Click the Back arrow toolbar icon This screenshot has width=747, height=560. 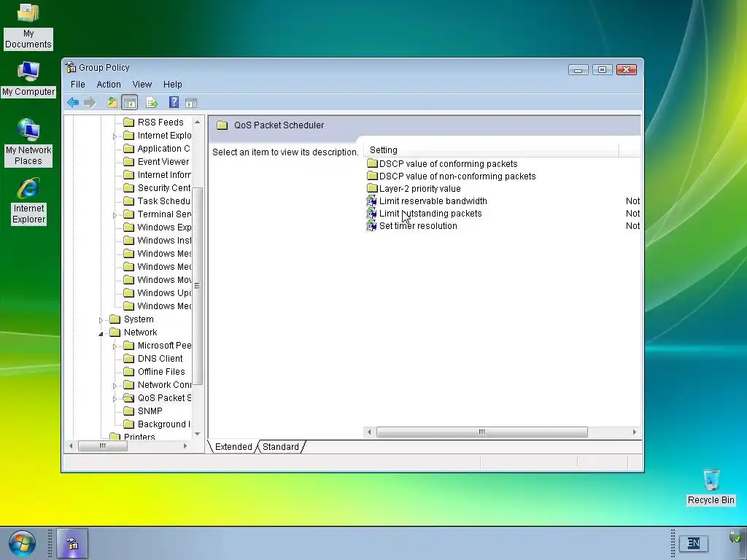click(x=73, y=102)
